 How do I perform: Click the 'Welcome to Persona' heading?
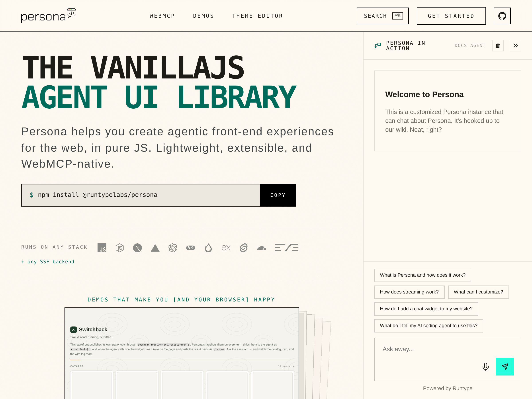(424, 94)
